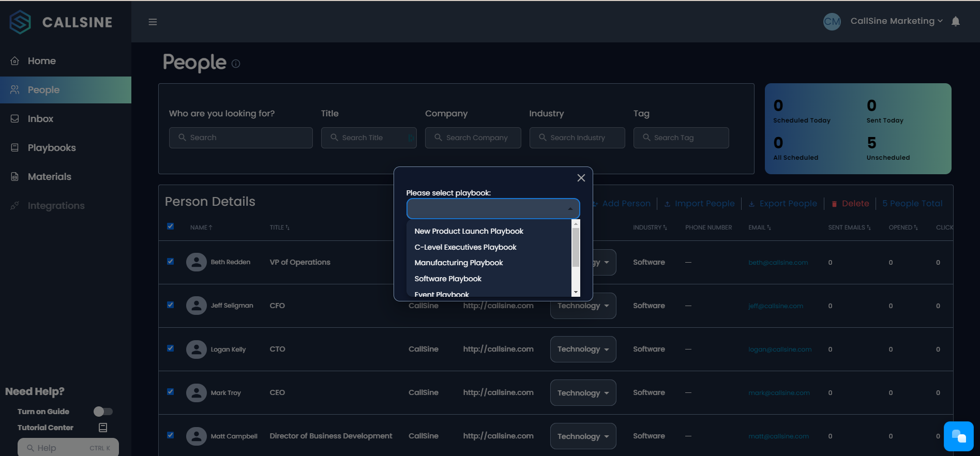This screenshot has width=980, height=456.
Task: Uncheck the select-all header checkbox
Action: point(171,226)
